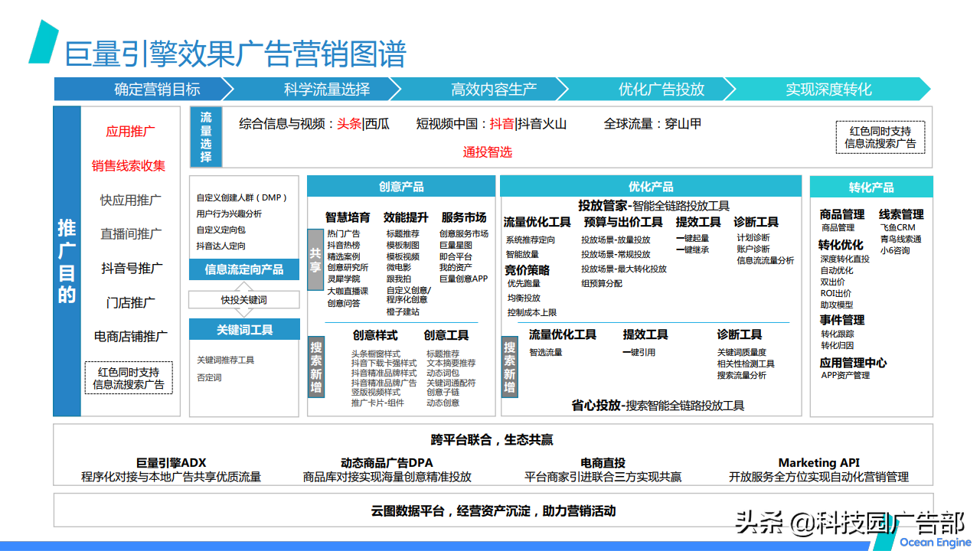Click 转化归因
Screen dimensions: 980x551
(837, 345)
